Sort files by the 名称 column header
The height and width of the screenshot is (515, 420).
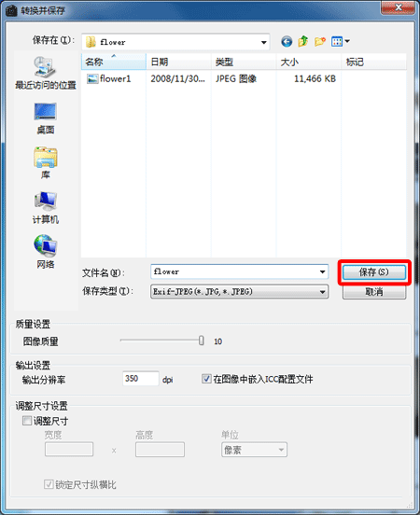pyautogui.click(x=113, y=62)
